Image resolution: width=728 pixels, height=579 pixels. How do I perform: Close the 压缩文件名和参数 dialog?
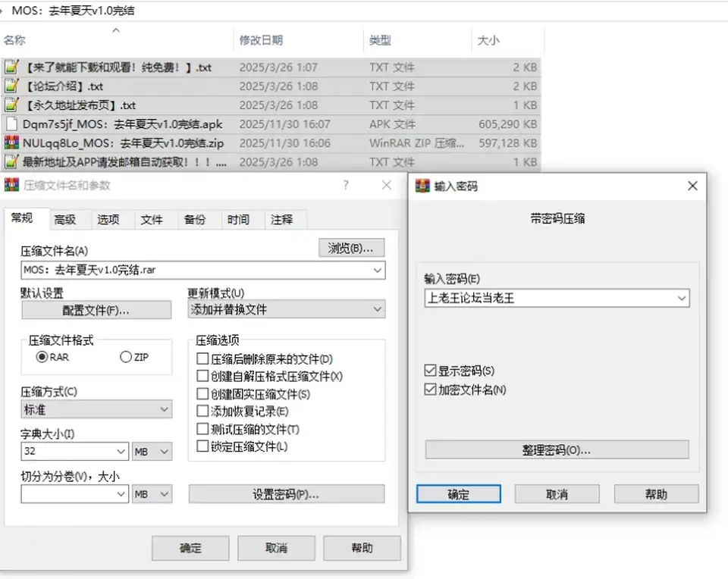[386, 185]
